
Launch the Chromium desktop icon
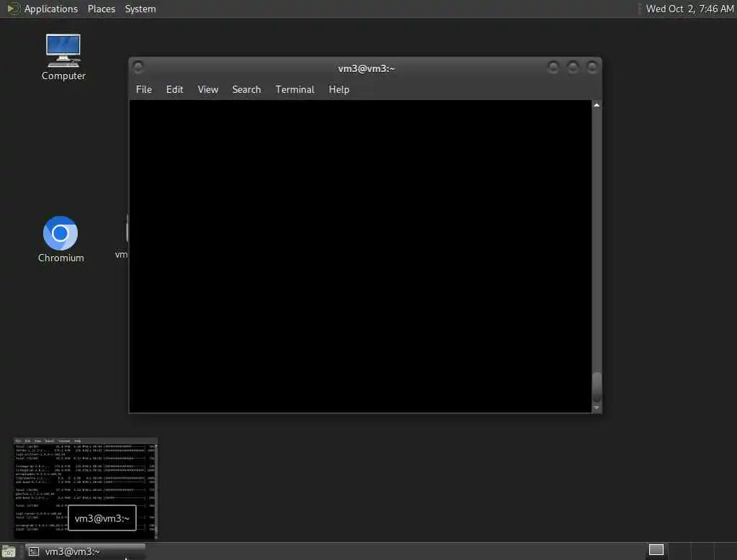60,239
